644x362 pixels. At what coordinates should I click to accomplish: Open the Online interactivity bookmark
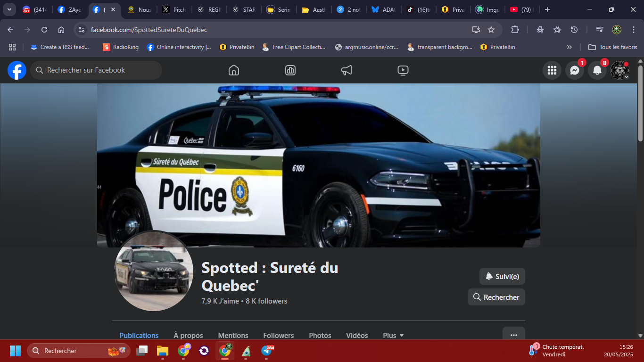click(x=179, y=47)
